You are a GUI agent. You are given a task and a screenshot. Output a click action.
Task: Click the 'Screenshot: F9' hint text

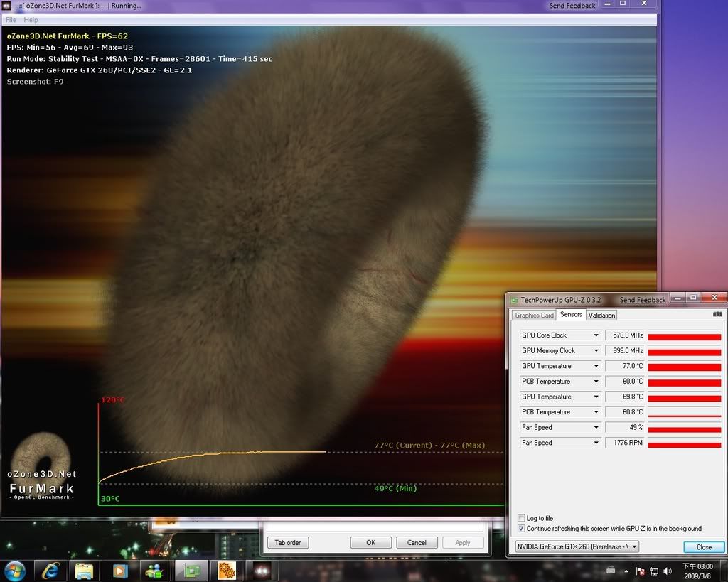click(x=35, y=81)
